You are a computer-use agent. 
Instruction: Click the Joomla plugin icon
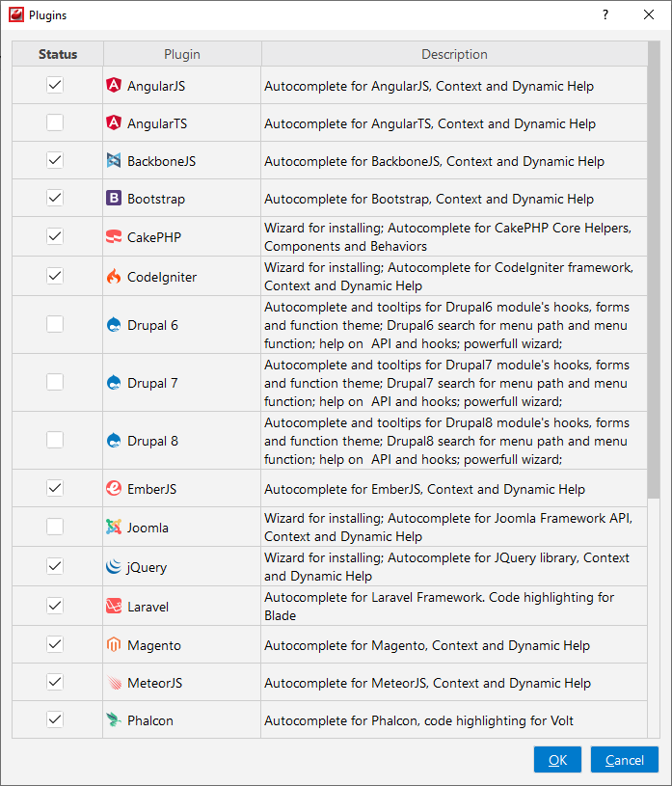pyautogui.click(x=114, y=527)
